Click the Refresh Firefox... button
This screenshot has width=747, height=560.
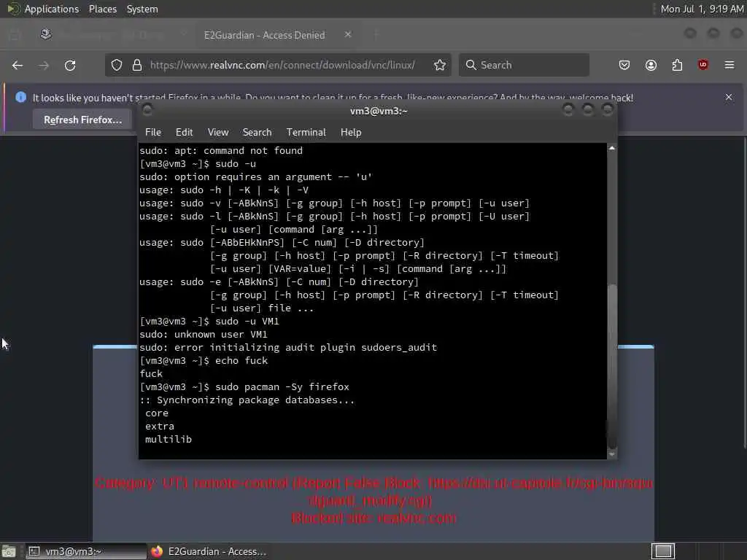point(83,120)
